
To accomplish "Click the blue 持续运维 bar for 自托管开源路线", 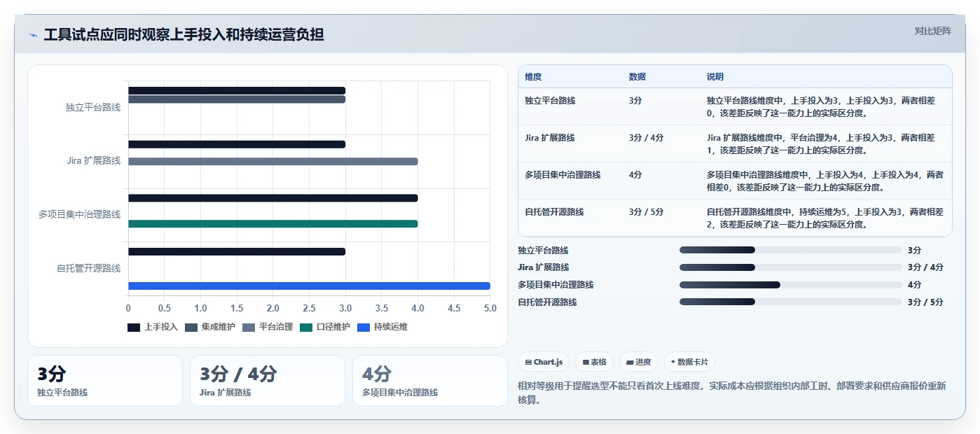I will [x=309, y=286].
